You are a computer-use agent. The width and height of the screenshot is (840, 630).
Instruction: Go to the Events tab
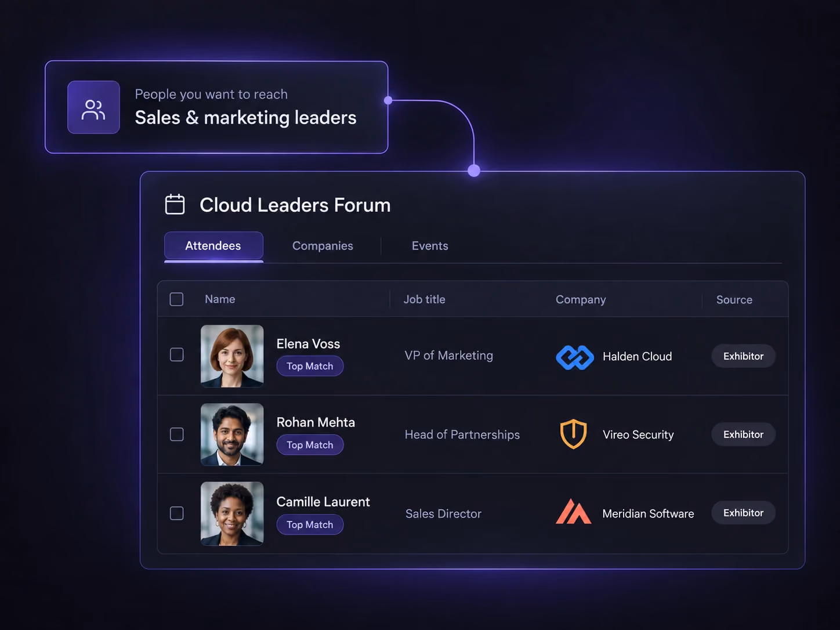[430, 246]
